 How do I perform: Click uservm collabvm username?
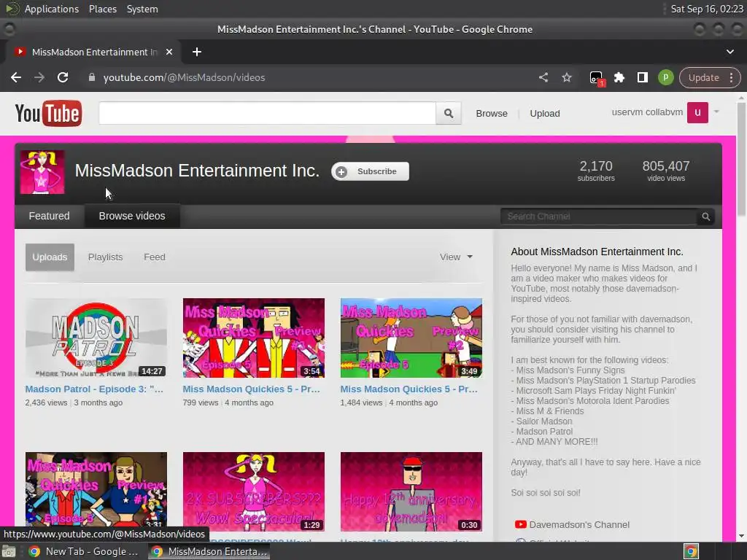point(647,112)
